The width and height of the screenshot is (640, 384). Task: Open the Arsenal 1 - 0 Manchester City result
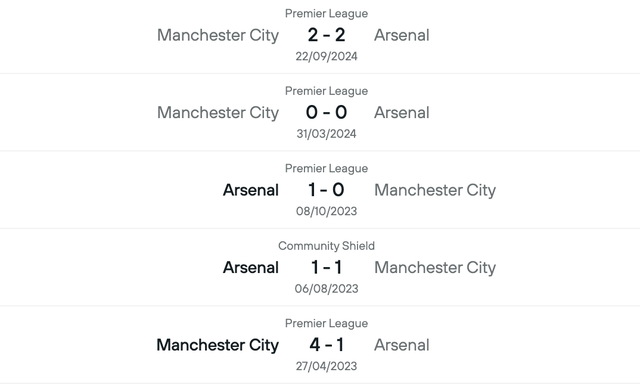tap(326, 190)
